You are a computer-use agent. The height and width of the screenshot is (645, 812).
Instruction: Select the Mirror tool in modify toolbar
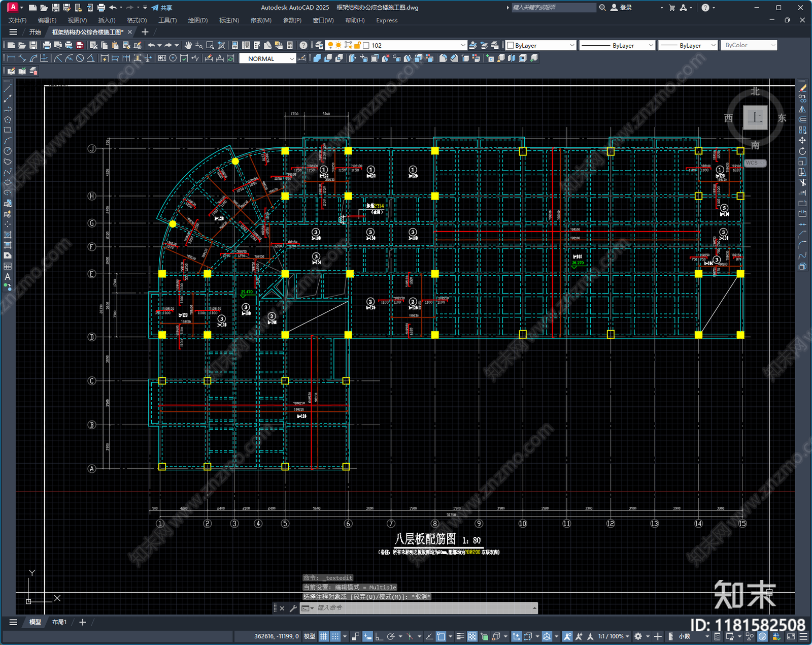[x=803, y=109]
